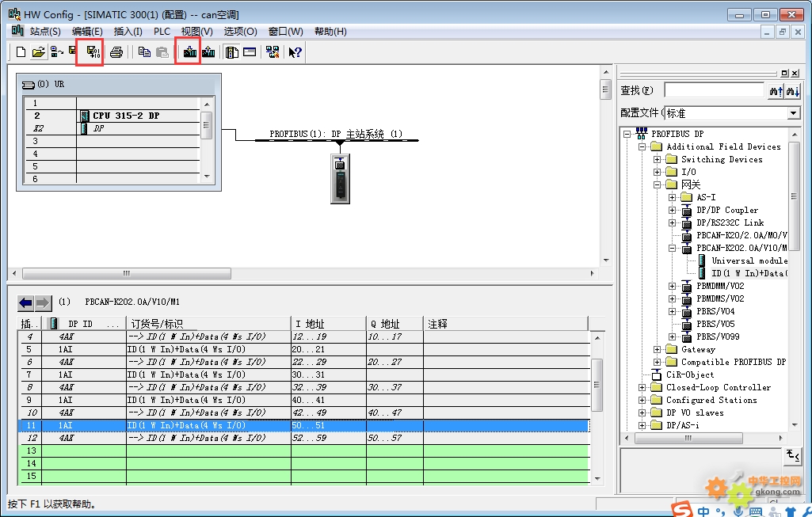Viewport: 812px width, 517px height.
Task: Collapse the 网关 folder
Action: click(658, 184)
